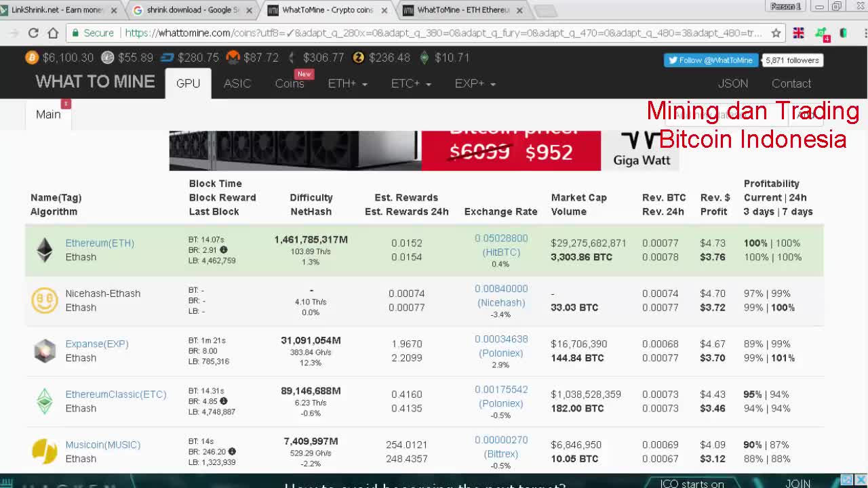The image size is (868, 488).
Task: Click the Dash price icon showing $280.75
Action: tap(167, 58)
